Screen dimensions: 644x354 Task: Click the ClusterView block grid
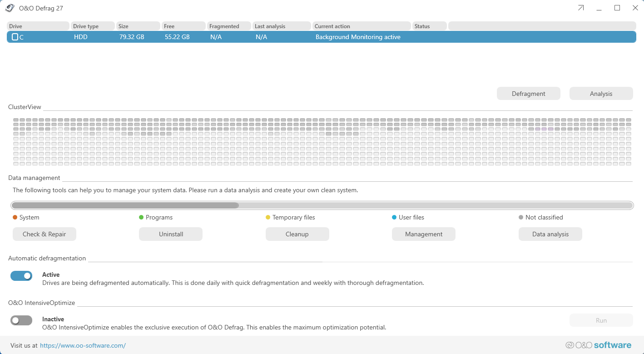(x=322, y=142)
